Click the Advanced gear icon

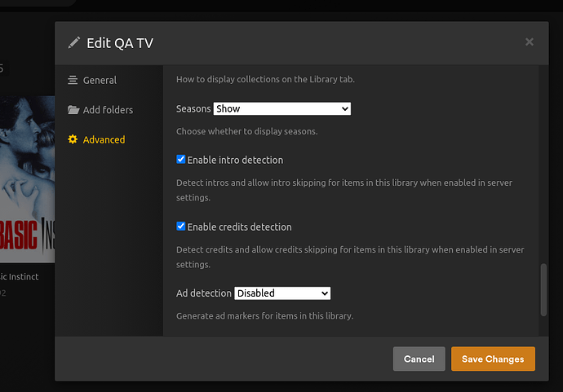(x=73, y=139)
